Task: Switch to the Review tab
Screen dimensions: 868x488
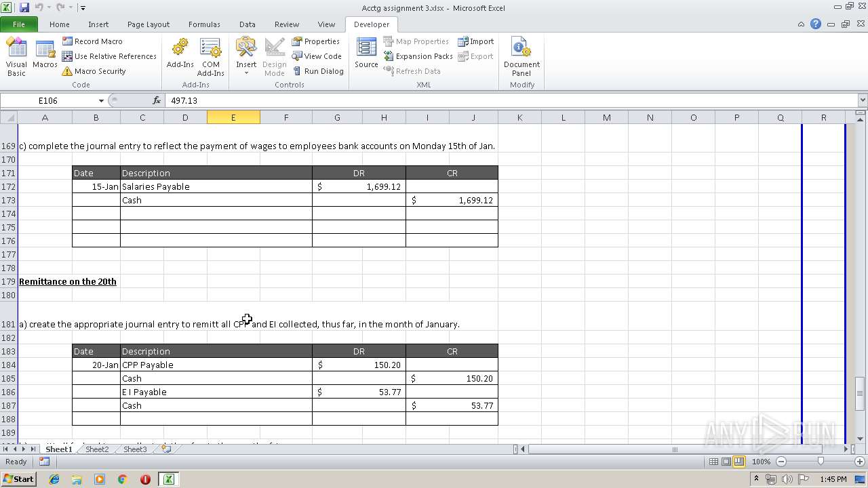Action: pos(287,24)
